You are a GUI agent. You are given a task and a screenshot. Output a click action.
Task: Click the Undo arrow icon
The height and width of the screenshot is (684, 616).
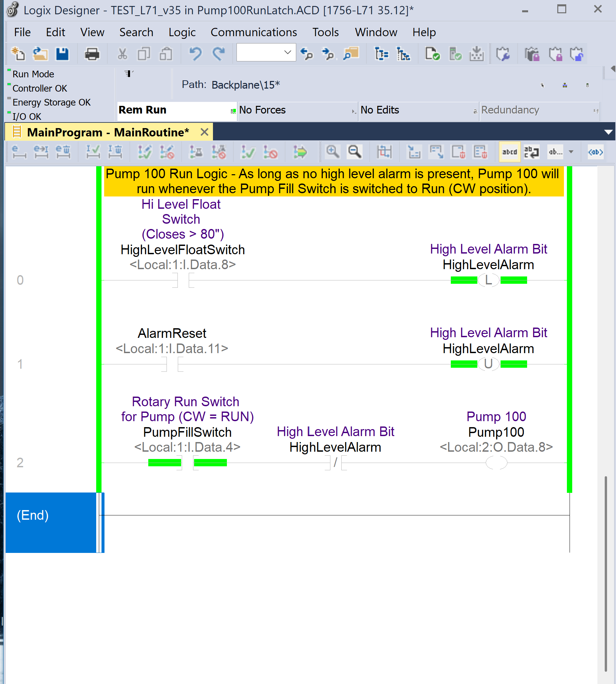195,54
